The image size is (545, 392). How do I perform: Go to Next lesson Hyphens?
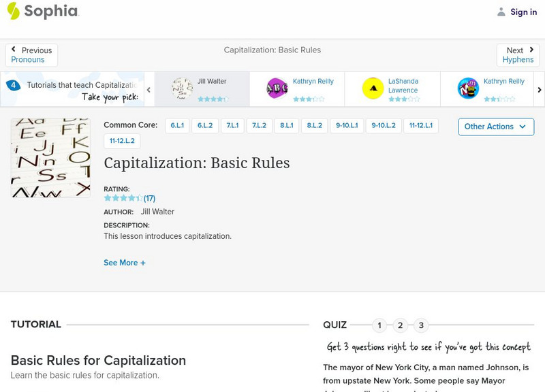click(518, 55)
